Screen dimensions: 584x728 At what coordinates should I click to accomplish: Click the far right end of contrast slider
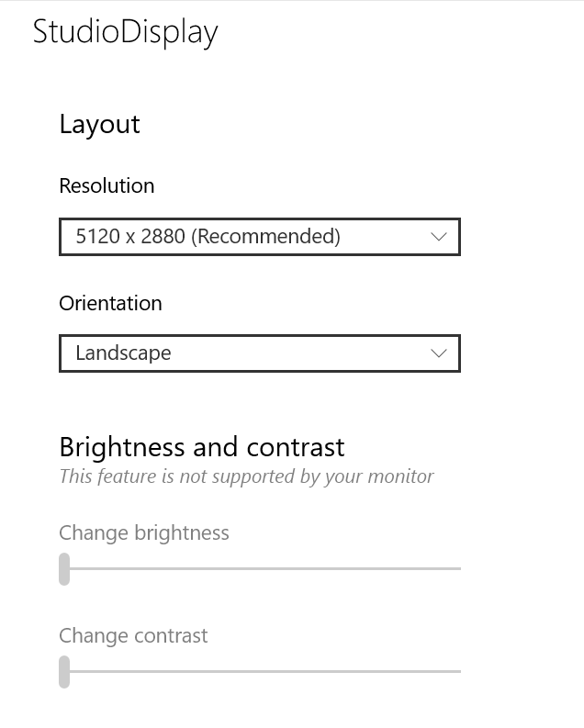click(x=458, y=671)
